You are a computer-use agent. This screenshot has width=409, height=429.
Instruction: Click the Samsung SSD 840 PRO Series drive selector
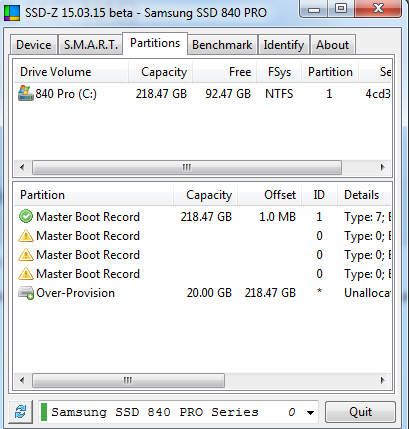click(178, 412)
